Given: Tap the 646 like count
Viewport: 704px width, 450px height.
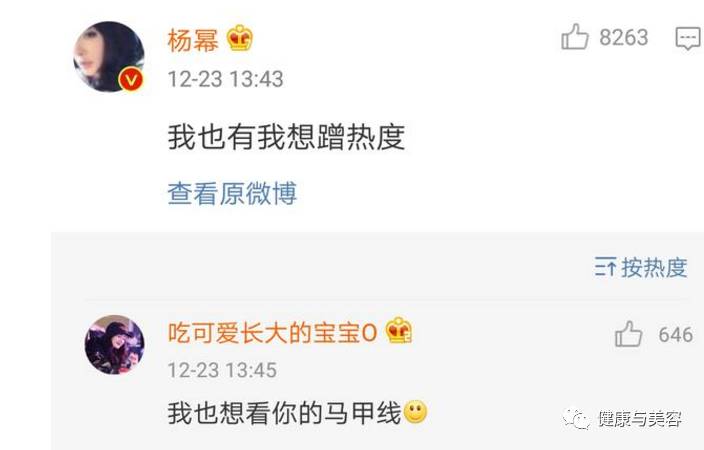Looking at the screenshot, I should click(676, 335).
